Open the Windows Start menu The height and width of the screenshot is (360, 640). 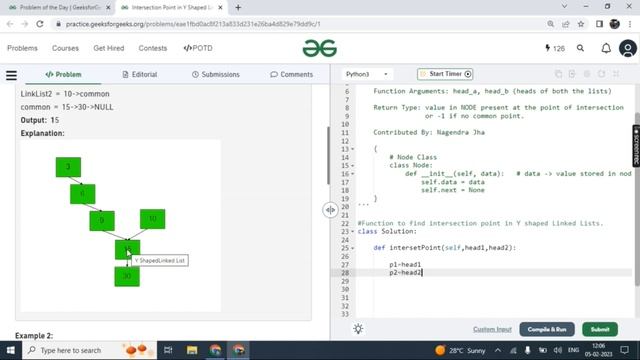click(11, 350)
